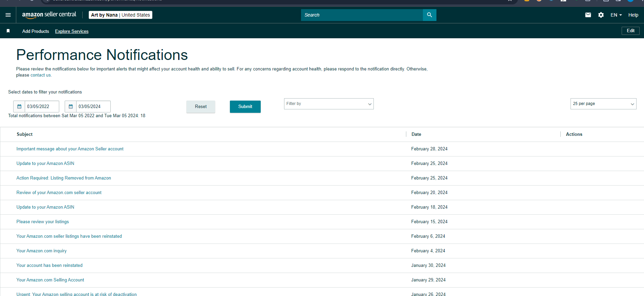Expand the EN language dropdown
This screenshot has height=296, width=644.
click(x=616, y=15)
